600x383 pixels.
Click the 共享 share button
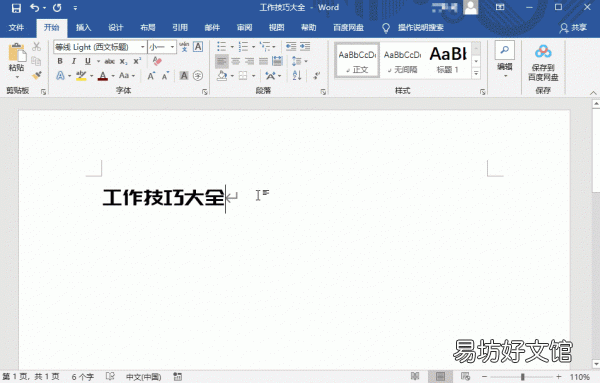573,28
